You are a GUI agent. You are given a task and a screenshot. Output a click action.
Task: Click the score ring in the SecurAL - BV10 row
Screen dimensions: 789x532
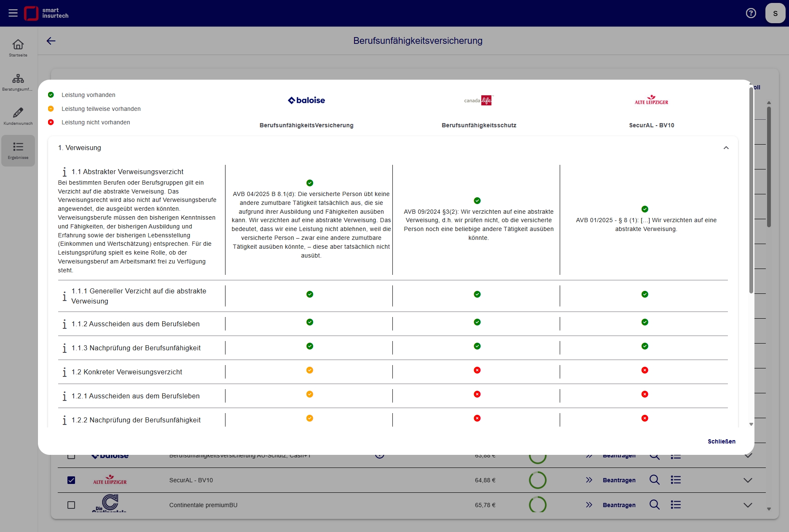[538, 480]
